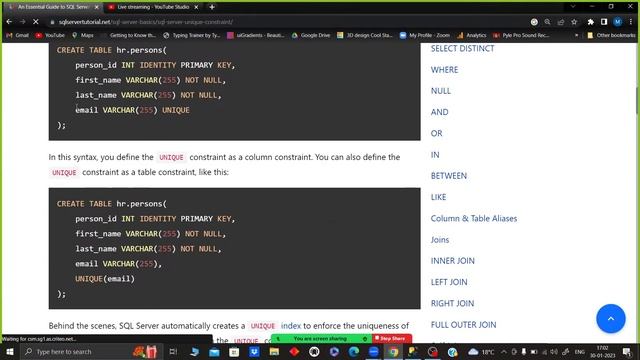This screenshot has width=640, height=360.
Task: Open Task View in taskbar
Action: coord(173,351)
